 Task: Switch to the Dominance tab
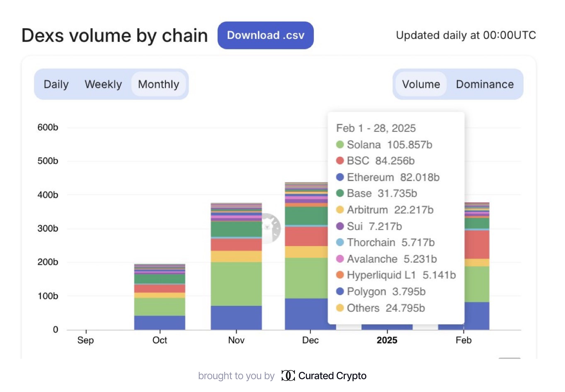pos(485,84)
